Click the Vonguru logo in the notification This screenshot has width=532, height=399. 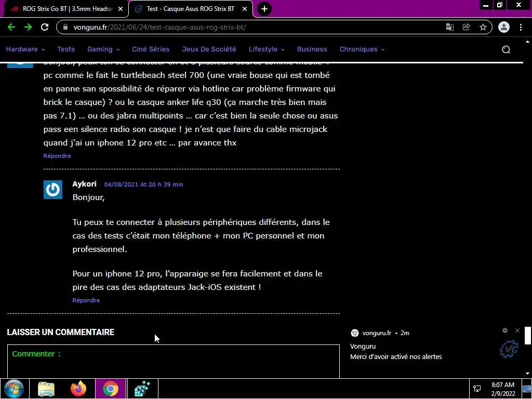[x=509, y=349]
